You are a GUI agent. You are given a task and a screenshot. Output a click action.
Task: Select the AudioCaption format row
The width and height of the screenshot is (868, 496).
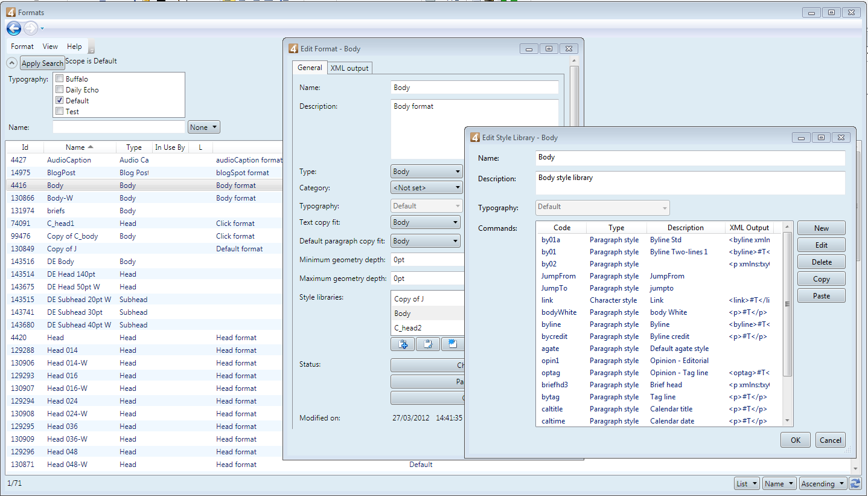point(144,160)
